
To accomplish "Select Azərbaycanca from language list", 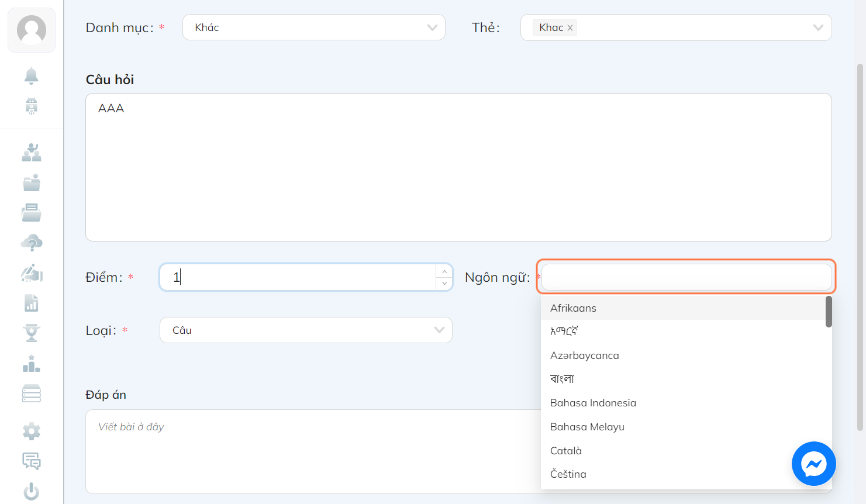I will point(683,355).
